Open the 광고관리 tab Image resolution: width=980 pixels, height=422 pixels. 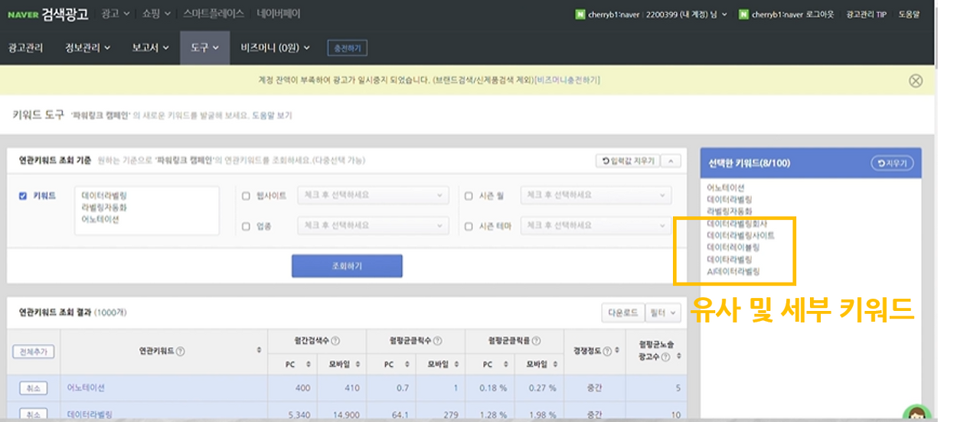pyautogui.click(x=25, y=47)
